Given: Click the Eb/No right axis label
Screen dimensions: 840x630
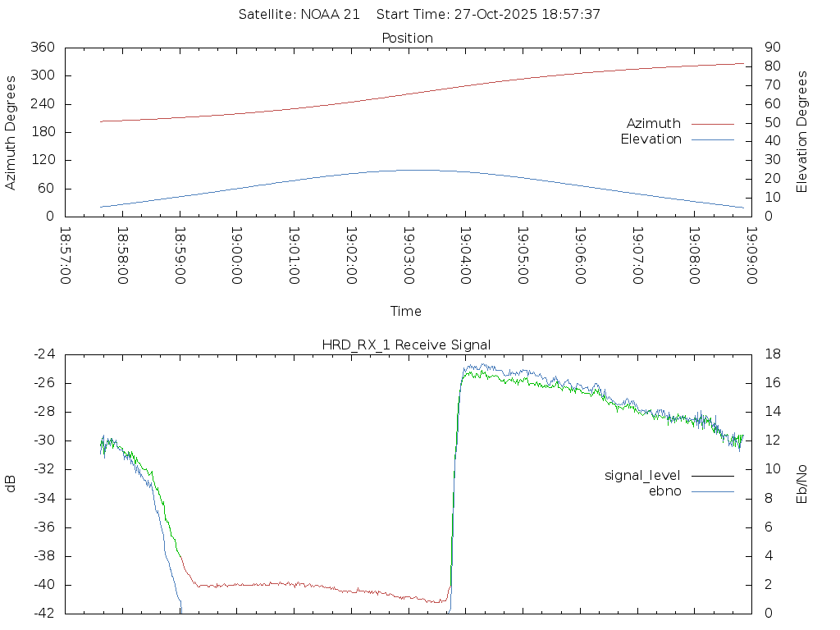Looking at the screenshot, I should [x=803, y=483].
